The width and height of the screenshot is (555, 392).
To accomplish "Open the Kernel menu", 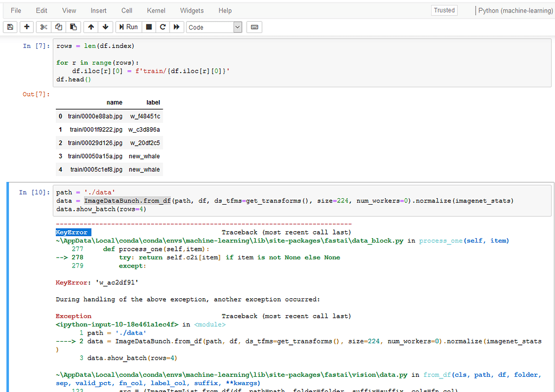I will click(x=156, y=10).
